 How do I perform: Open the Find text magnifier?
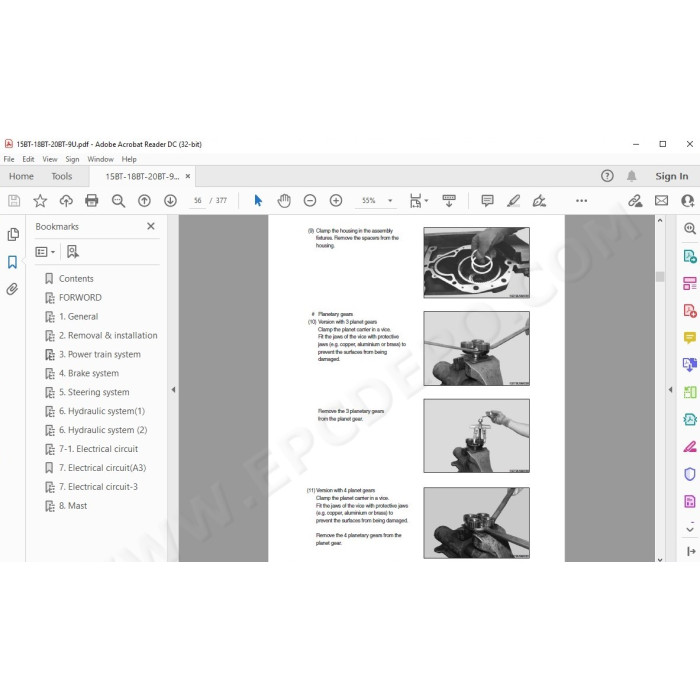point(118,201)
